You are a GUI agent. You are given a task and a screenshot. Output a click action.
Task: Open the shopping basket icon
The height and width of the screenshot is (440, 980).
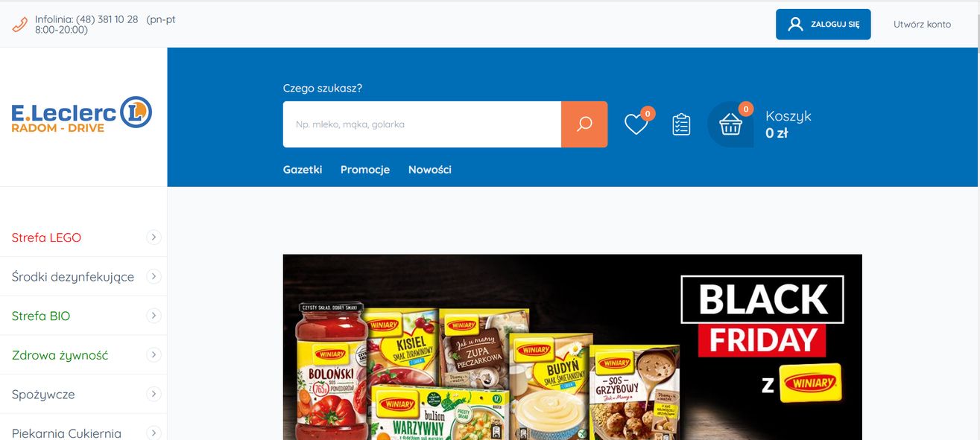point(730,124)
